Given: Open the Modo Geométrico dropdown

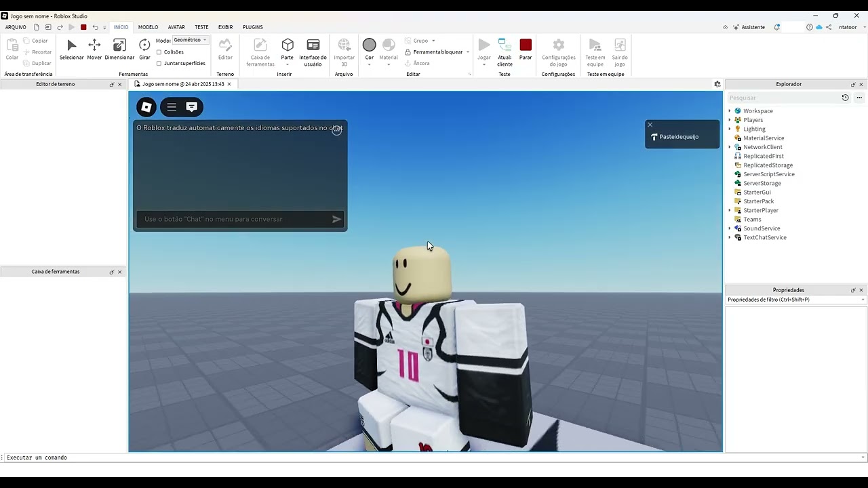Looking at the screenshot, I should [191, 40].
